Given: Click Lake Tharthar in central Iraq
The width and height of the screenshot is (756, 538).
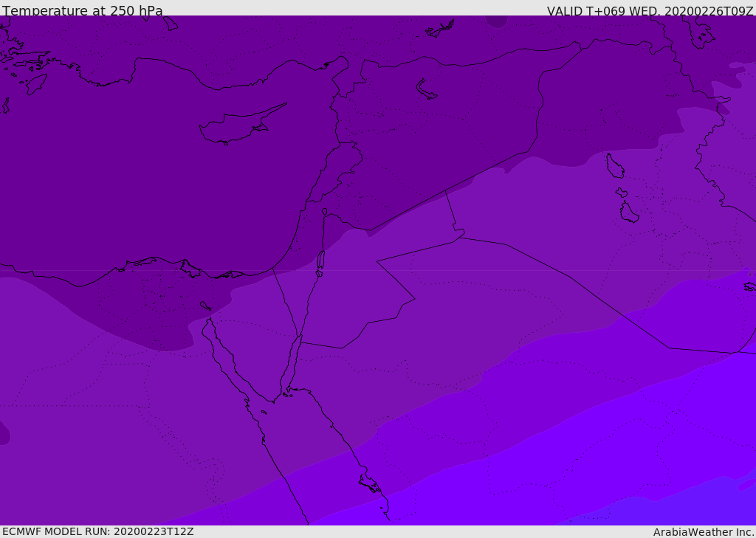Looking at the screenshot, I should pyautogui.click(x=614, y=166).
